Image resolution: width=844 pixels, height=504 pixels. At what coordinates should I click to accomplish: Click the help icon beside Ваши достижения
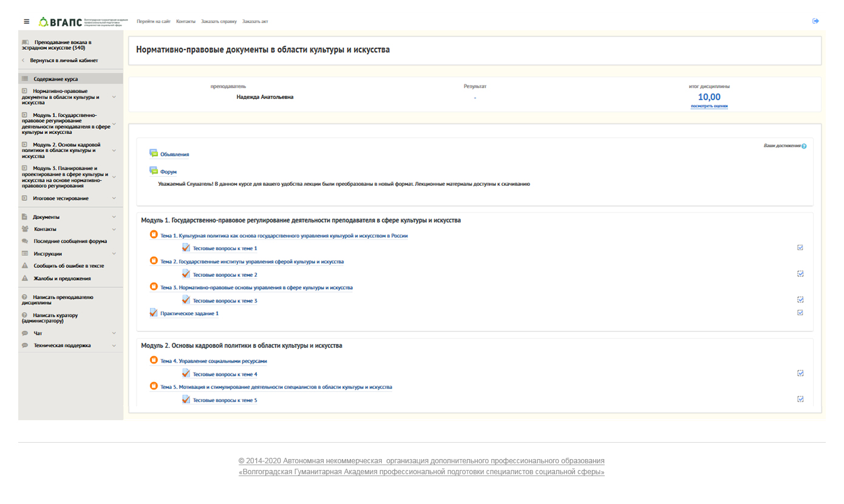804,146
